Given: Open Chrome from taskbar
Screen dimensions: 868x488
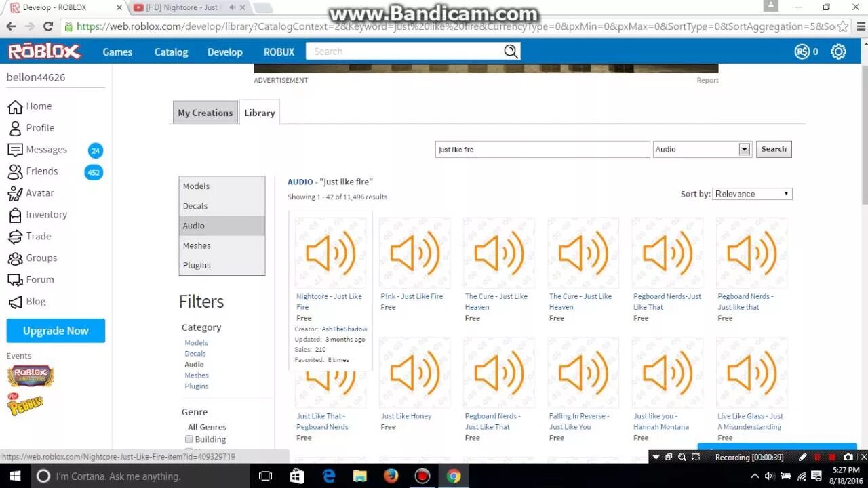Looking at the screenshot, I should 454,476.
